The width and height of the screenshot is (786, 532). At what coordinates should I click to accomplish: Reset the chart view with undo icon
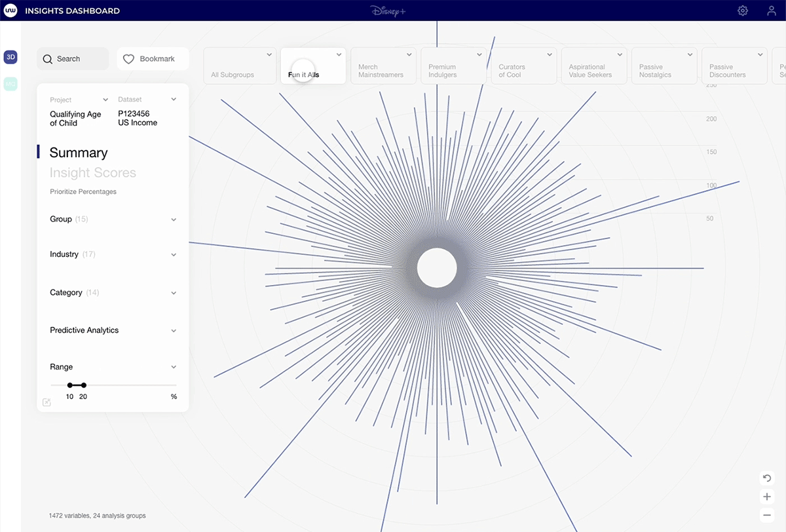tap(767, 478)
